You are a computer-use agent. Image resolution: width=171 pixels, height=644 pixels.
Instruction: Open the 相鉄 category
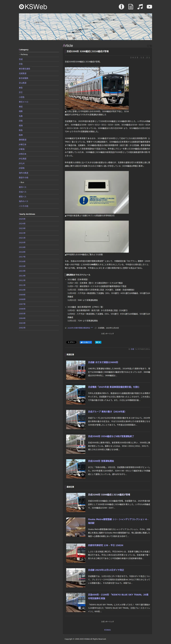[21, 111]
